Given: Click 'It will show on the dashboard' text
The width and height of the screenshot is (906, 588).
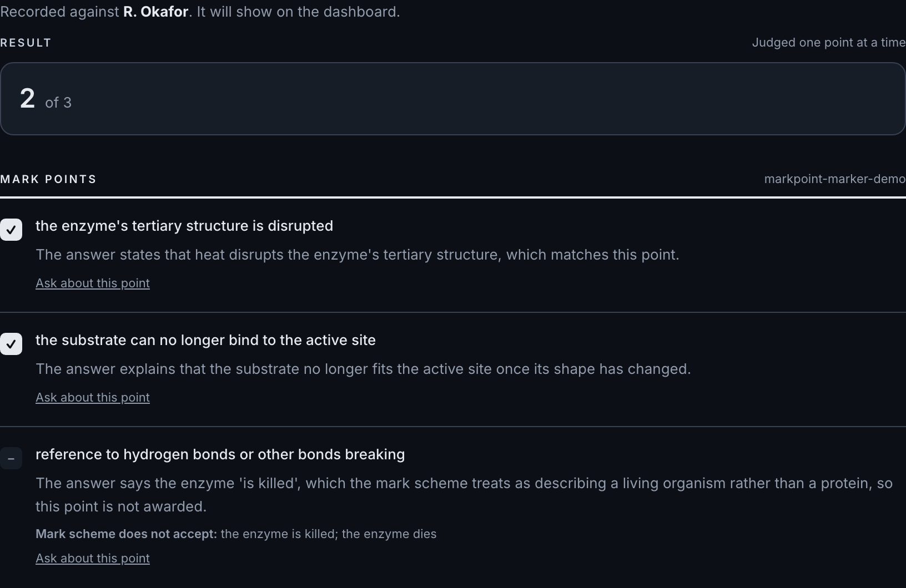Looking at the screenshot, I should pyautogui.click(x=298, y=12).
